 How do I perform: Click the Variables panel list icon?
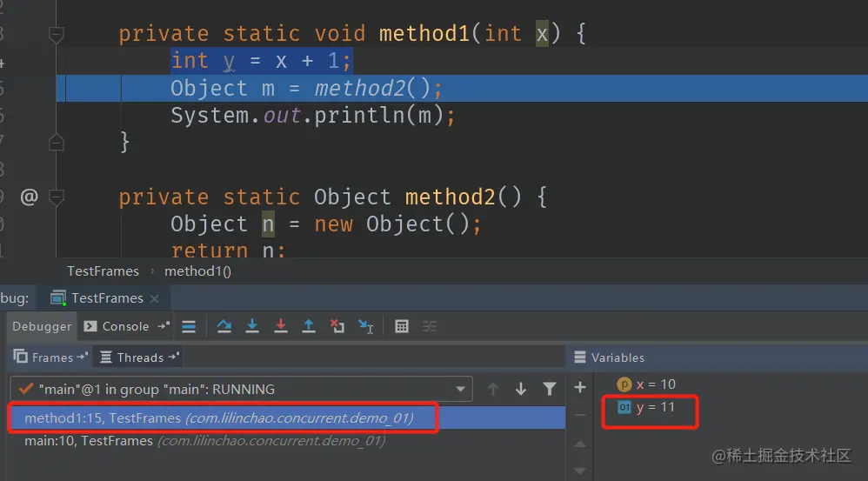580,357
